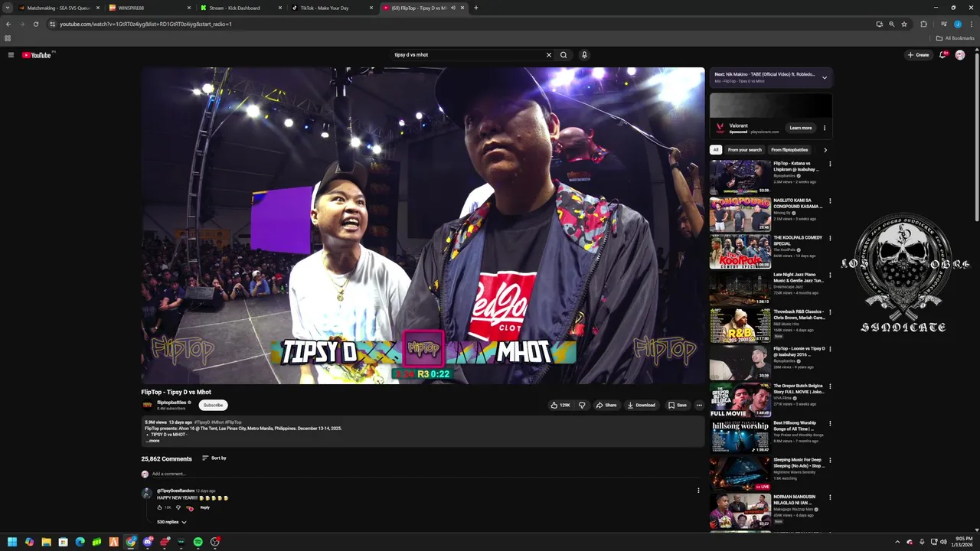Subscribe to the fliptopbattles channel
This screenshot has height=551, width=980.
tap(213, 405)
